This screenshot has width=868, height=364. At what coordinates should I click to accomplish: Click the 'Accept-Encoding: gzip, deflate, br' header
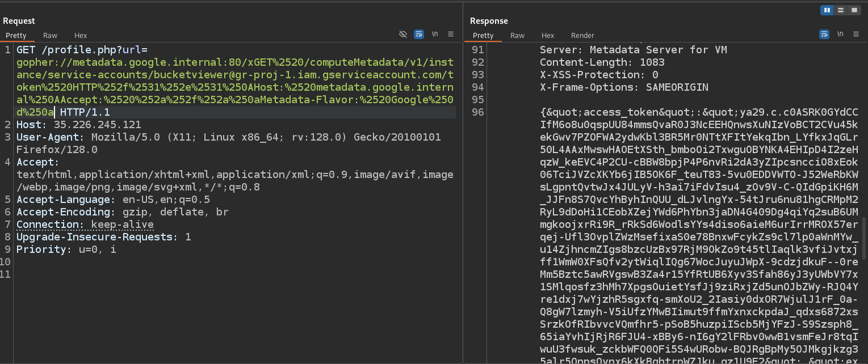click(123, 212)
